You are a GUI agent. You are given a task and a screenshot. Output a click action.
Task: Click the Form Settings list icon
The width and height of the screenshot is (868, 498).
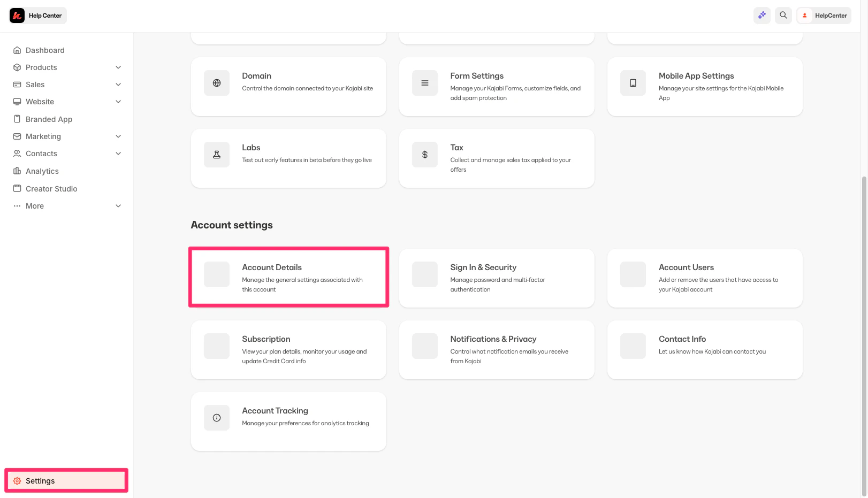click(424, 82)
